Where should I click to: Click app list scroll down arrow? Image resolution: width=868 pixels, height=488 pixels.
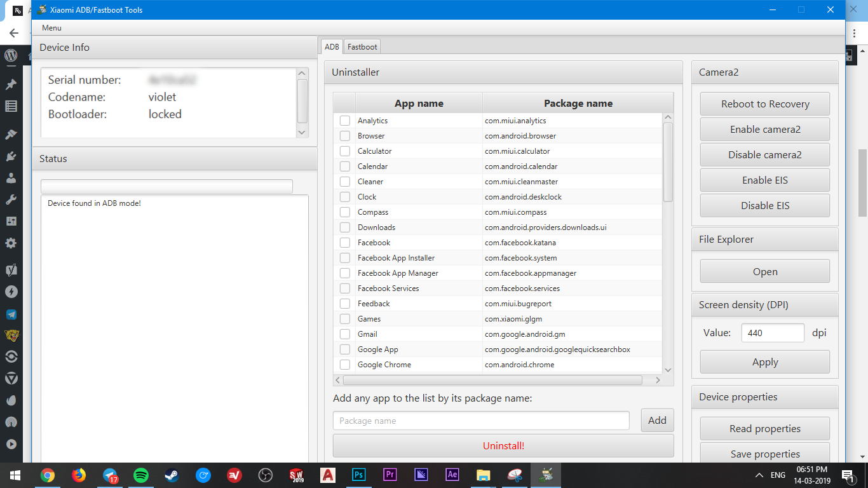(x=668, y=370)
